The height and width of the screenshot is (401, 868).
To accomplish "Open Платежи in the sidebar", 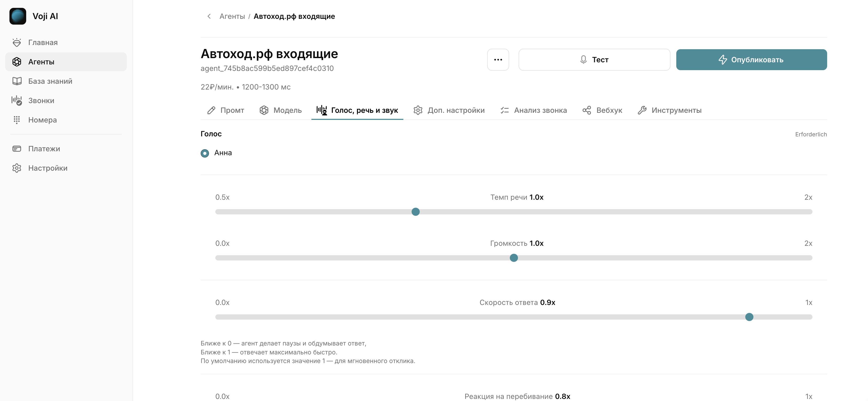I will (x=66, y=148).
